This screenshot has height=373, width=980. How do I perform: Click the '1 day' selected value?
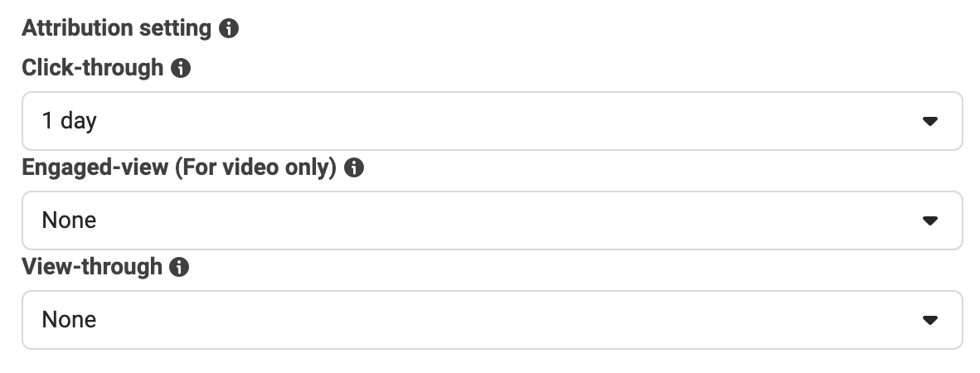(x=70, y=120)
